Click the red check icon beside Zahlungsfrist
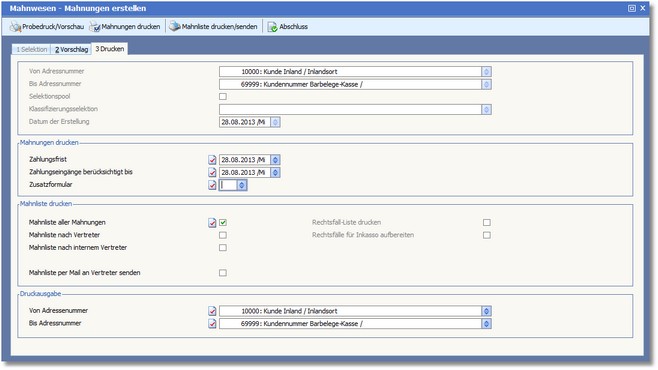This screenshot has width=658, height=370. click(212, 160)
